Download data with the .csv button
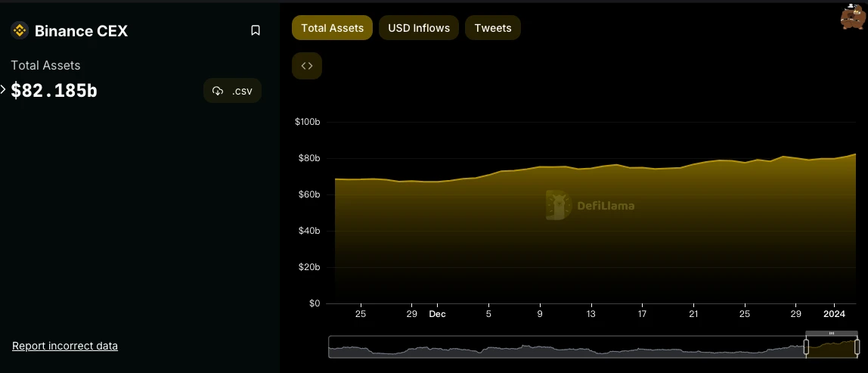Viewport: 868px width, 373px height. tap(233, 92)
